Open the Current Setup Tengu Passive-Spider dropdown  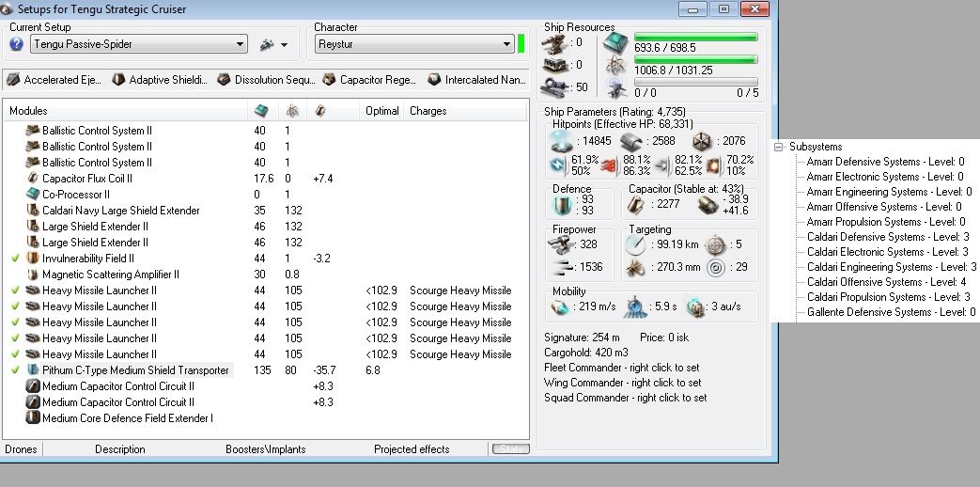[x=138, y=44]
